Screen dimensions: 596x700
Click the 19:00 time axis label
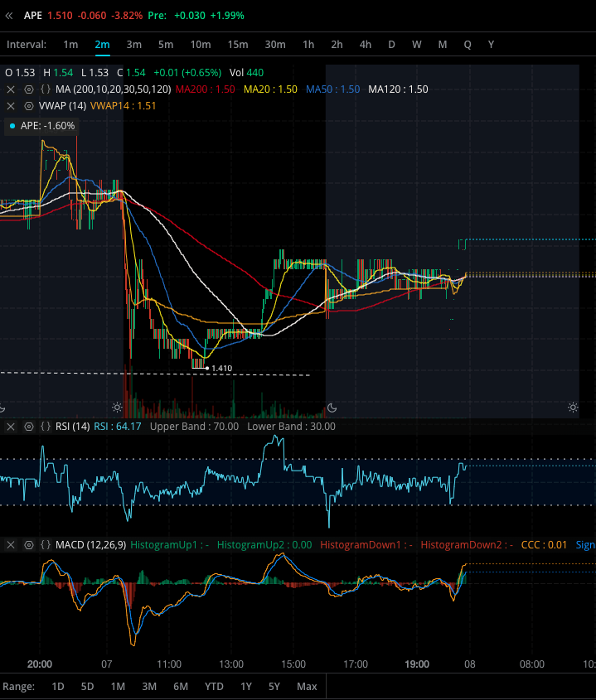pyautogui.click(x=417, y=664)
